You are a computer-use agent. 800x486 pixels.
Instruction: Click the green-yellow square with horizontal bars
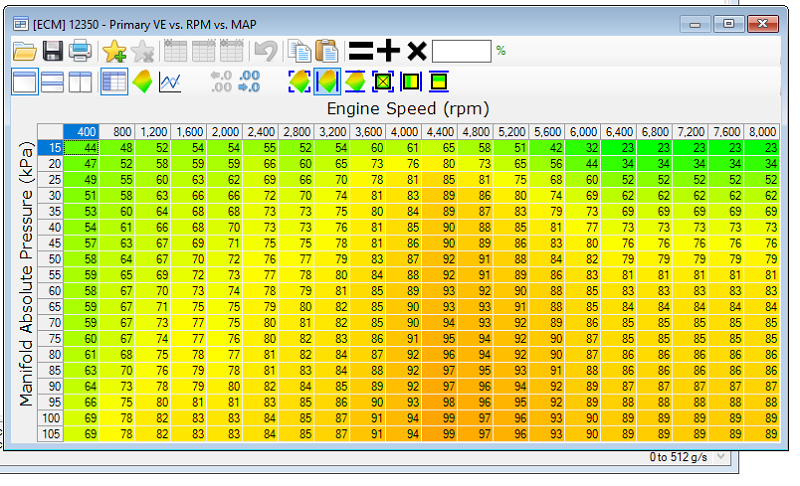[x=438, y=82]
